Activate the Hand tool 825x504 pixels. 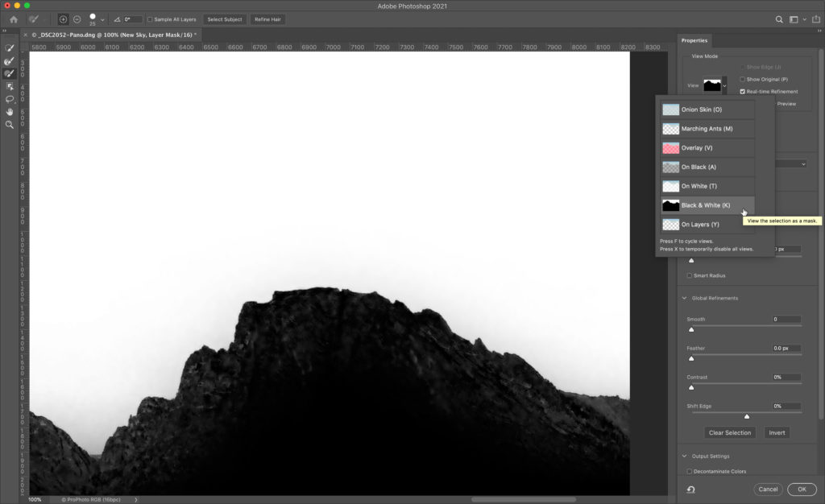(10, 112)
